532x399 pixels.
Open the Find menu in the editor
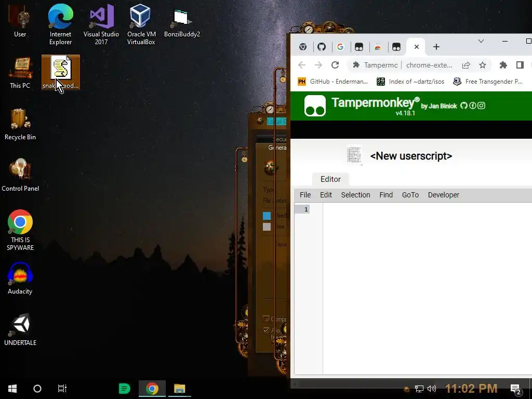386,195
